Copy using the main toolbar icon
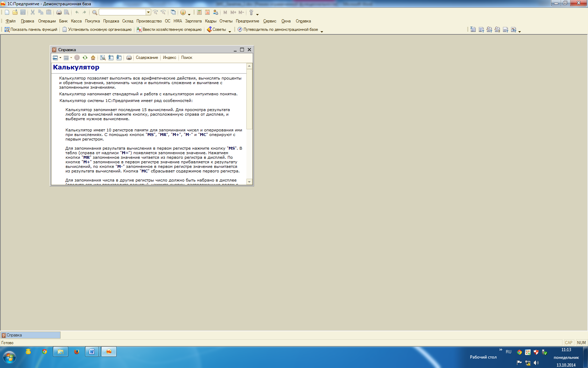The image size is (588, 368). coord(41,12)
